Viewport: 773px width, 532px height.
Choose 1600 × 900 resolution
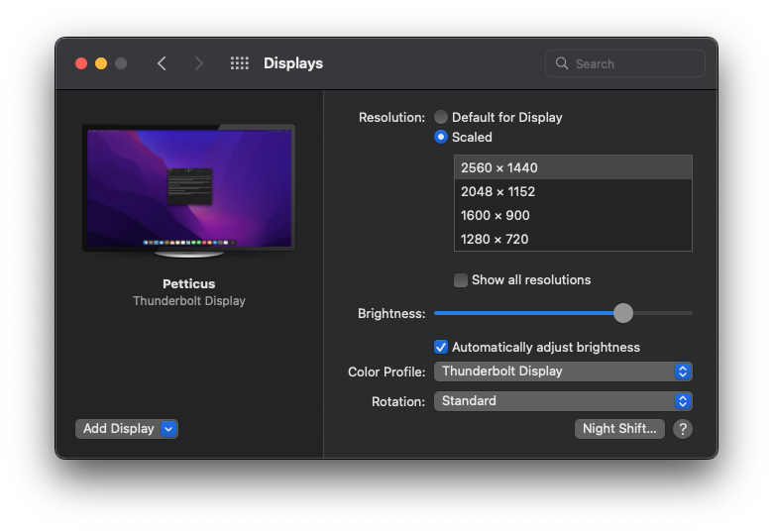[573, 215]
